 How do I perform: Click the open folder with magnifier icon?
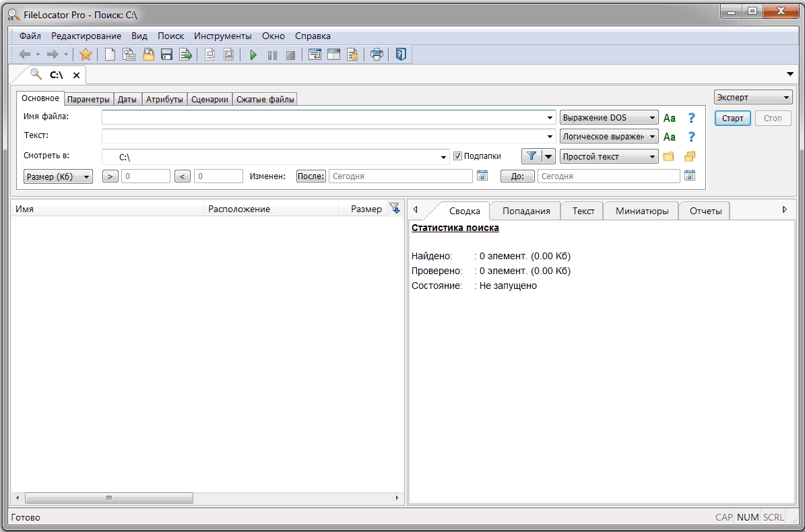coord(148,55)
